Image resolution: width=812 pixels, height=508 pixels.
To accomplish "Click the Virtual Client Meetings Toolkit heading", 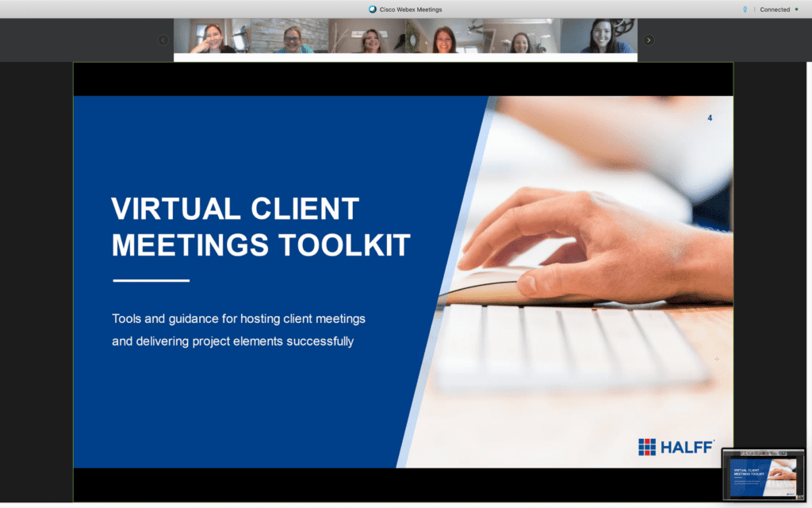I will point(261,227).
